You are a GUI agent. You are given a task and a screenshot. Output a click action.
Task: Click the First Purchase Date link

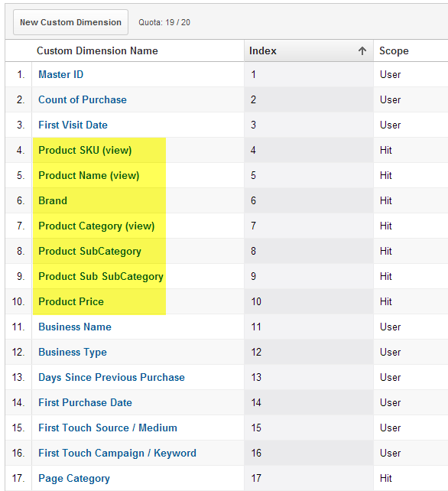coord(85,403)
